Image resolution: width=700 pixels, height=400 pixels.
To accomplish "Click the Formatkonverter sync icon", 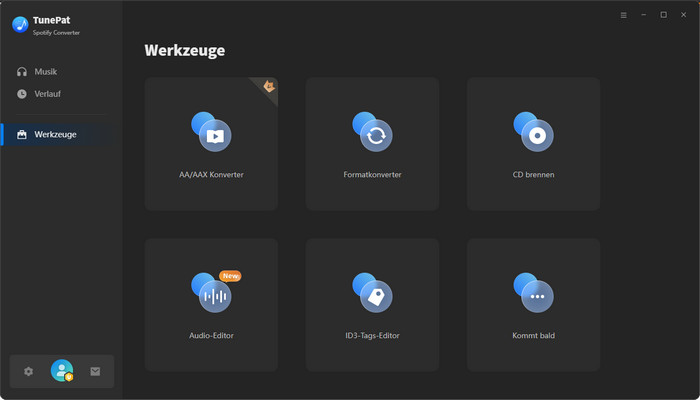I will 373,133.
